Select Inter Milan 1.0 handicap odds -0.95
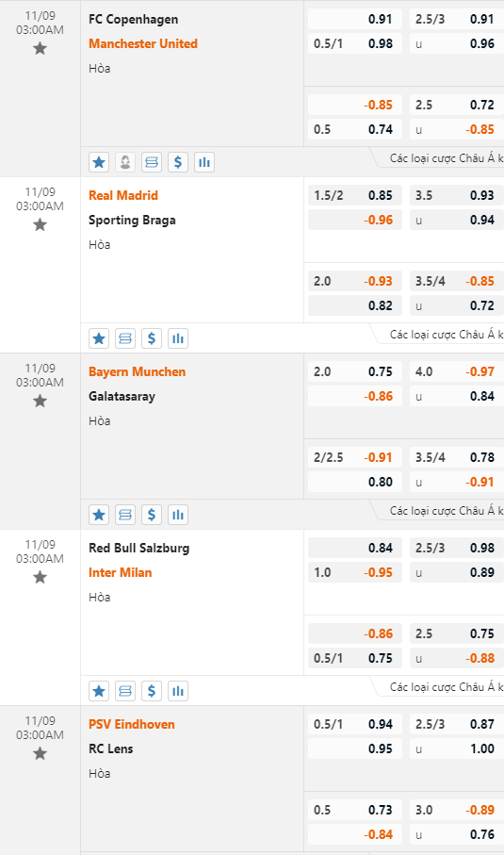The image size is (504, 855). 355,572
